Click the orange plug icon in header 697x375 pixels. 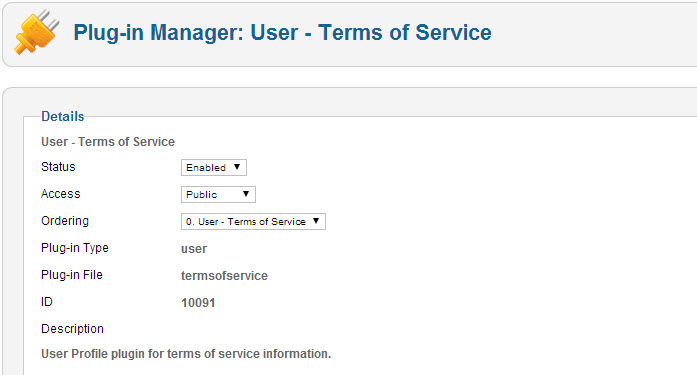pyautogui.click(x=37, y=32)
